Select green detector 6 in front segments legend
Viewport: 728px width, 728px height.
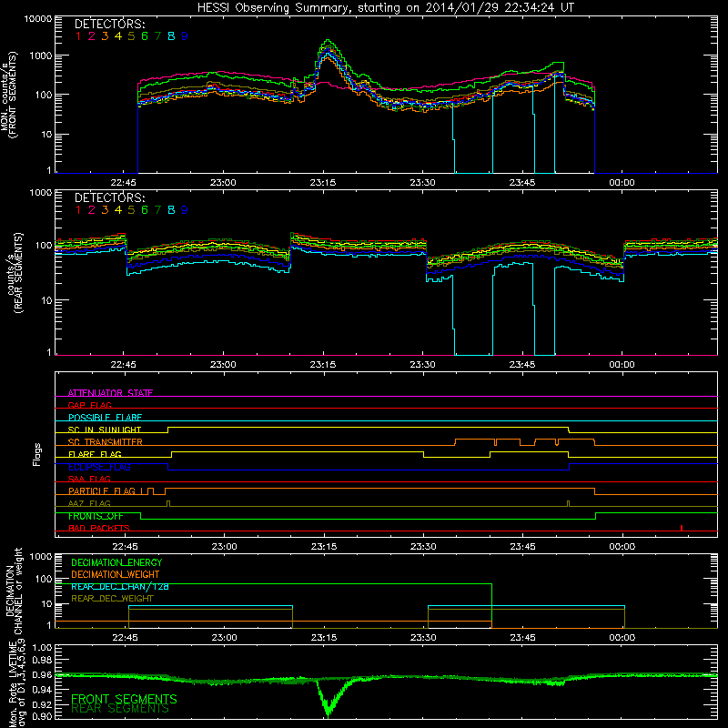pos(145,36)
